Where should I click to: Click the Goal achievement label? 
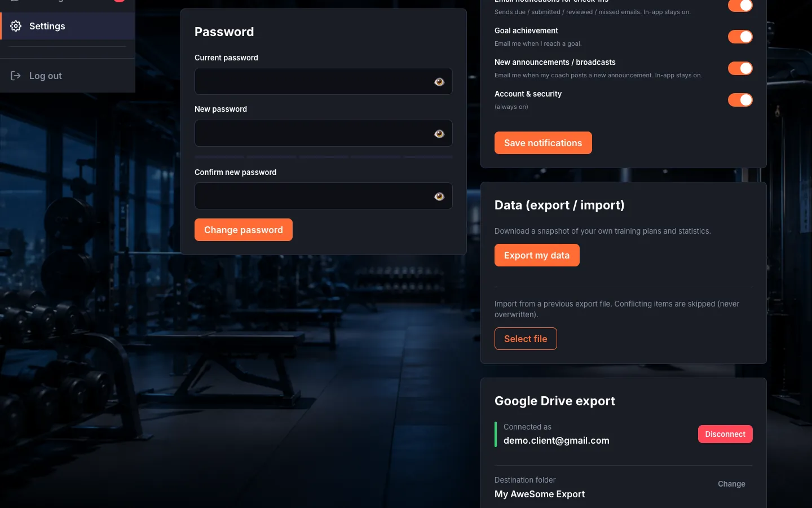[x=526, y=30]
